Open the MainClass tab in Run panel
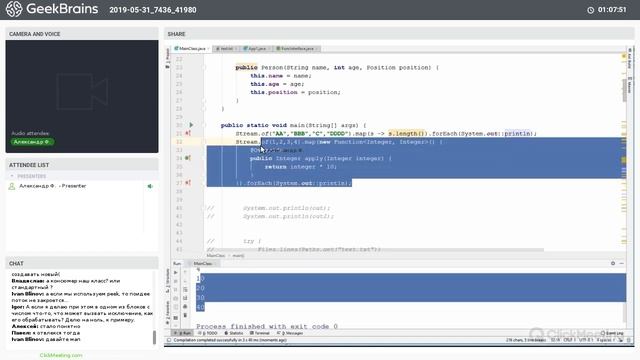Viewport: 640px width, 360px height. coord(203,263)
